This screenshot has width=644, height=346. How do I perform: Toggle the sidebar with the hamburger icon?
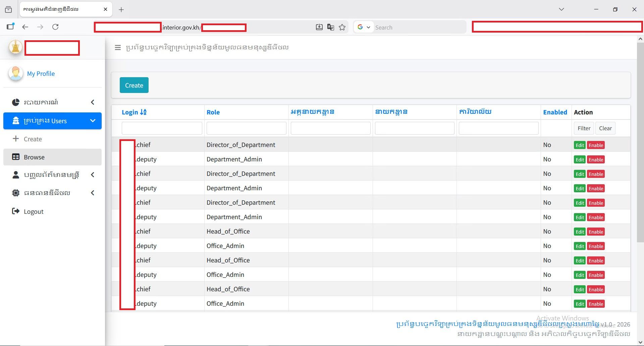pos(118,48)
